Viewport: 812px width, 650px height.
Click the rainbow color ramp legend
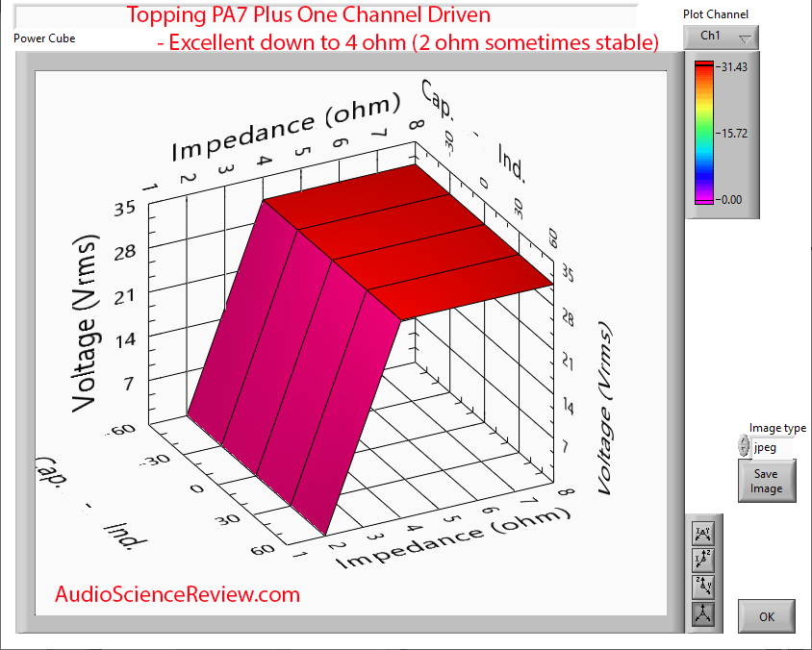pos(704,133)
